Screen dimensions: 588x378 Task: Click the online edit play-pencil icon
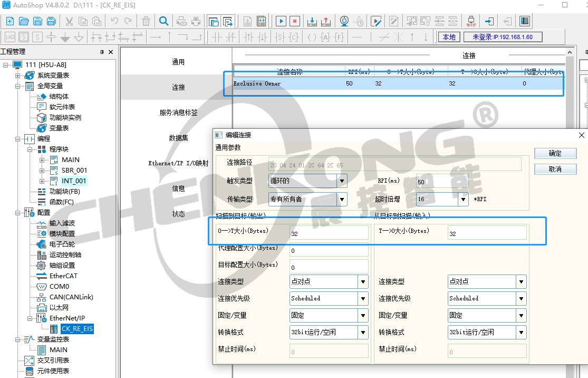click(376, 21)
